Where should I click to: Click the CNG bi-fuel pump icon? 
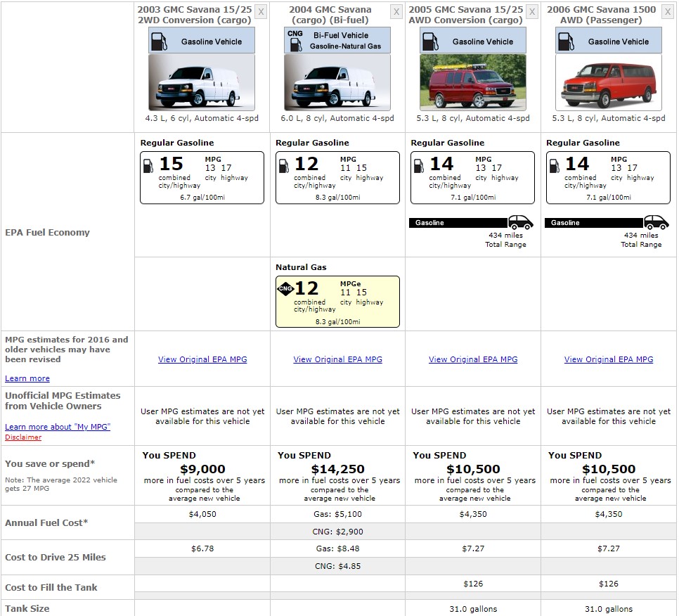pos(295,40)
